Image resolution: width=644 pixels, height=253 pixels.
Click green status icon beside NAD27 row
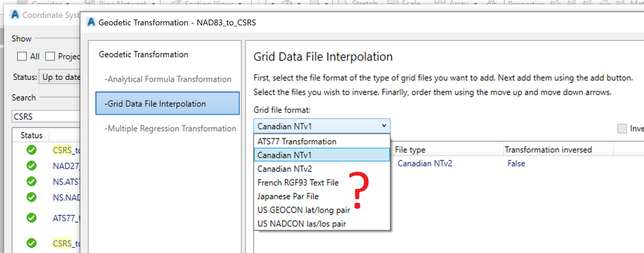[x=31, y=165]
